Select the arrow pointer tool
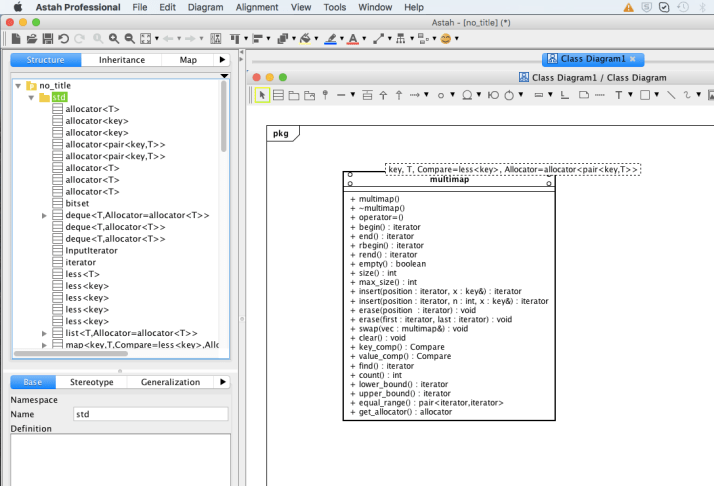Screen dimensions: 714x486 coord(262,95)
